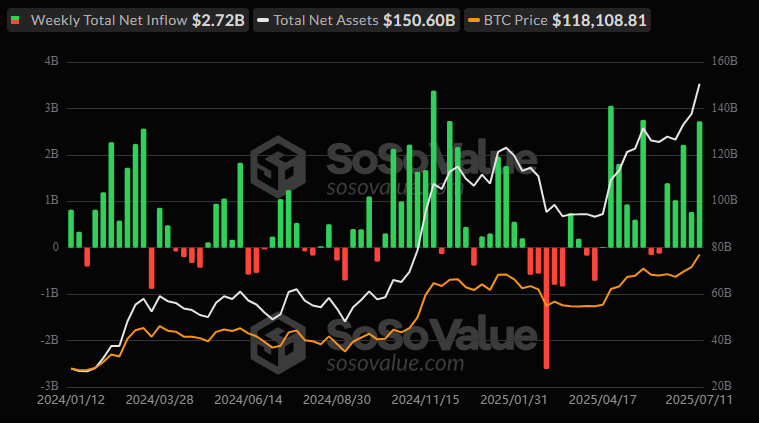759x423 pixels.
Task: Click the orange BTC Price swatch
Action: (x=474, y=20)
